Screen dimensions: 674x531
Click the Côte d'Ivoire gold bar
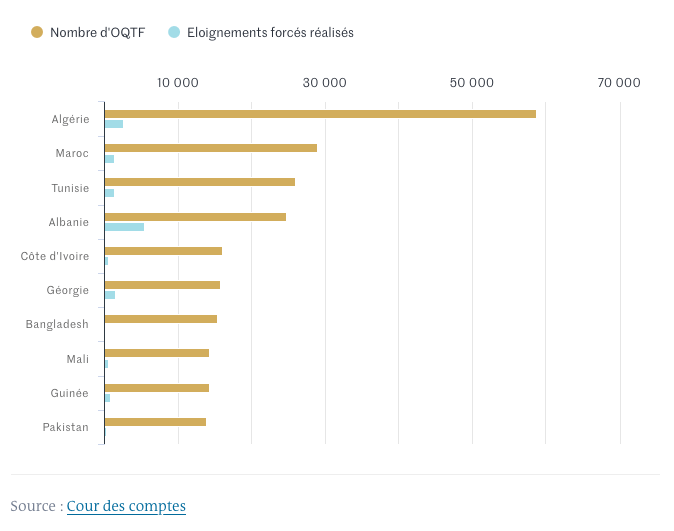click(163, 251)
